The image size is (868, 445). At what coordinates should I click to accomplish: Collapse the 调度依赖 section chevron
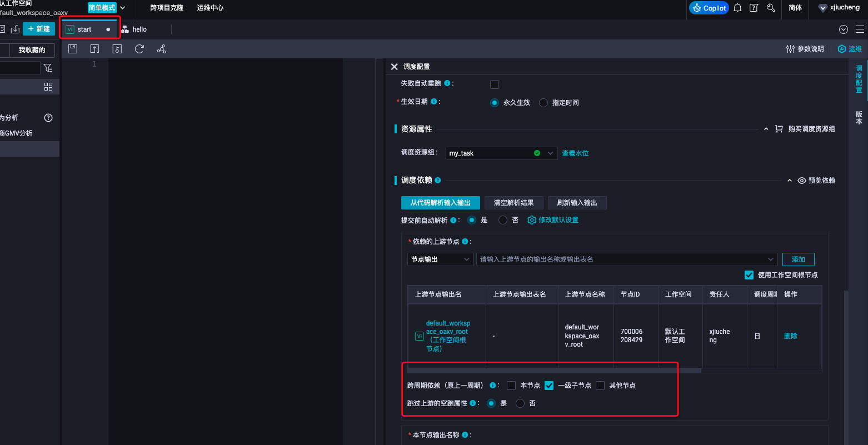pos(790,181)
